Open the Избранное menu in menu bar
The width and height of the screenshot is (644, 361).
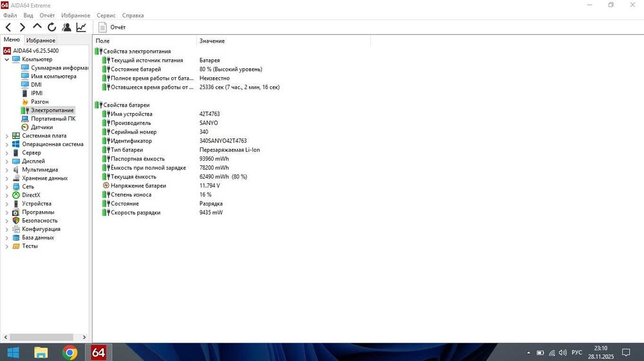tap(75, 15)
